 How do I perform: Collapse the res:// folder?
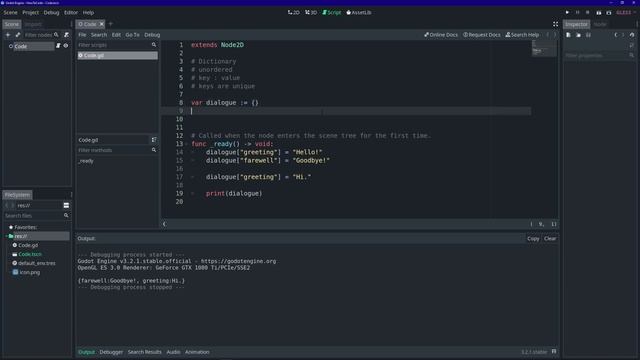pyautogui.click(x=7, y=236)
